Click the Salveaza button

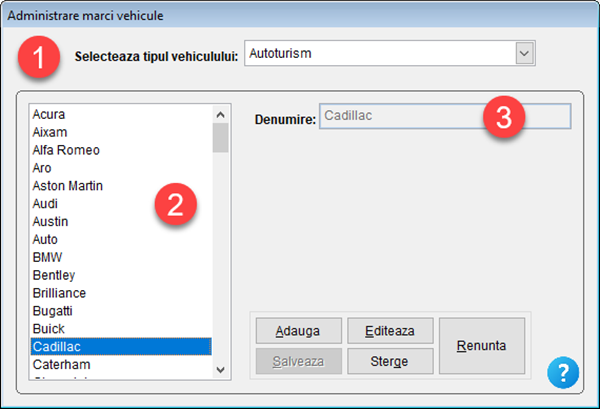pyautogui.click(x=298, y=361)
